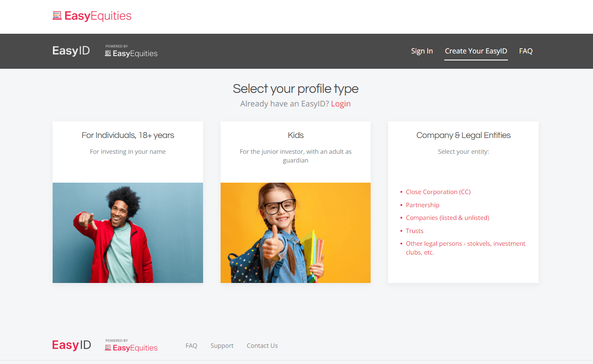Open FAQ in the header navigation
593x364 pixels.
(x=526, y=51)
